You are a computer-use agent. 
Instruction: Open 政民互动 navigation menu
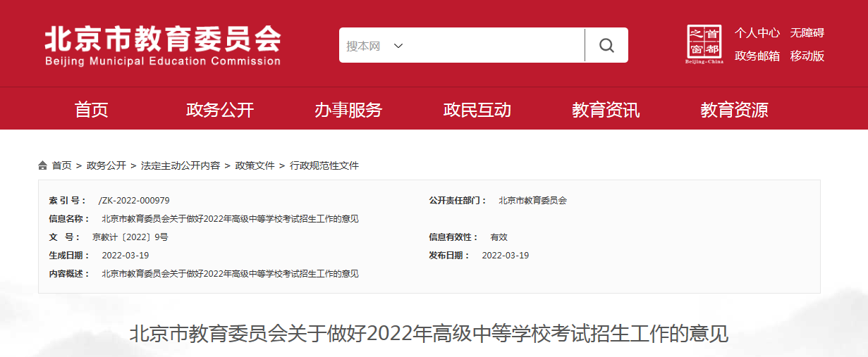click(477, 110)
